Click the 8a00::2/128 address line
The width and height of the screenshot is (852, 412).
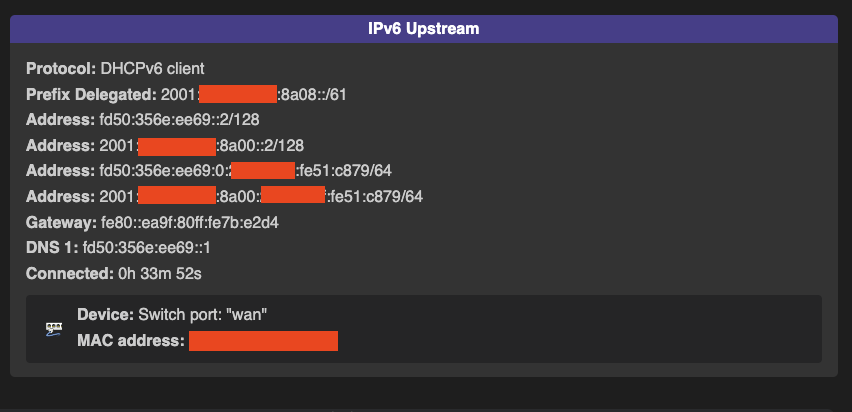pos(165,146)
